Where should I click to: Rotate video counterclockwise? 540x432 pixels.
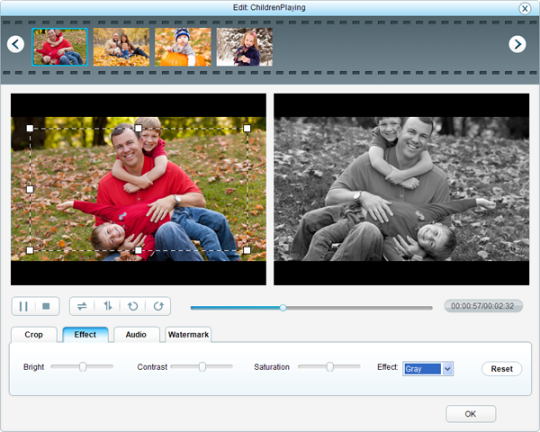(133, 306)
